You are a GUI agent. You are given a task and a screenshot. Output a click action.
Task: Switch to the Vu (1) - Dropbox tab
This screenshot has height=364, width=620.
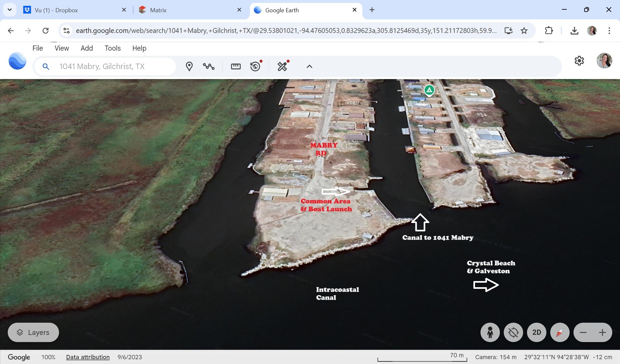56,10
